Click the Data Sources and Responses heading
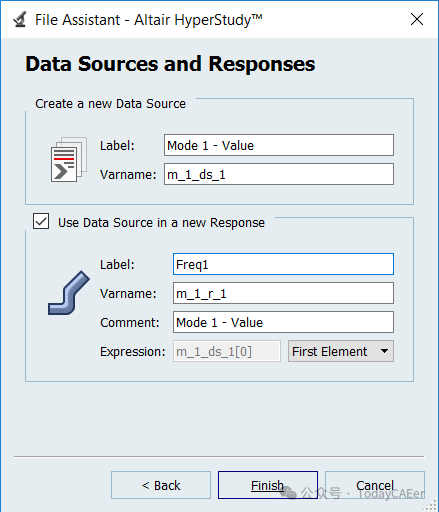The height and width of the screenshot is (512, 439). tap(170, 64)
